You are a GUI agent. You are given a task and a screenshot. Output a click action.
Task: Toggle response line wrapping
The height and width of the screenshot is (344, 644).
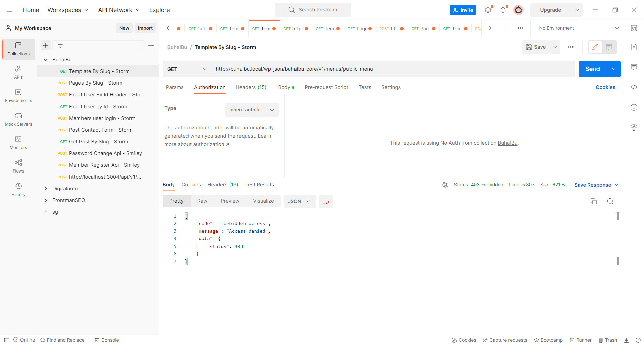click(x=326, y=201)
